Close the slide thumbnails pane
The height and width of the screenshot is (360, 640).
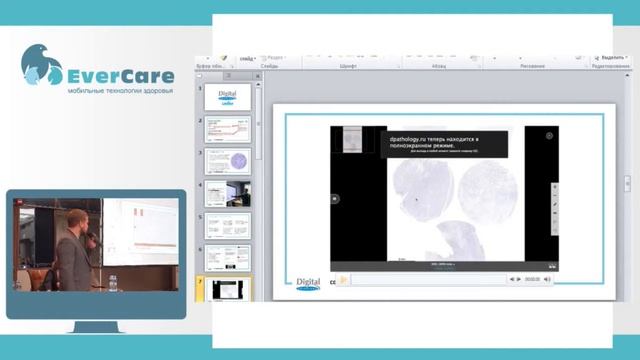point(258,76)
